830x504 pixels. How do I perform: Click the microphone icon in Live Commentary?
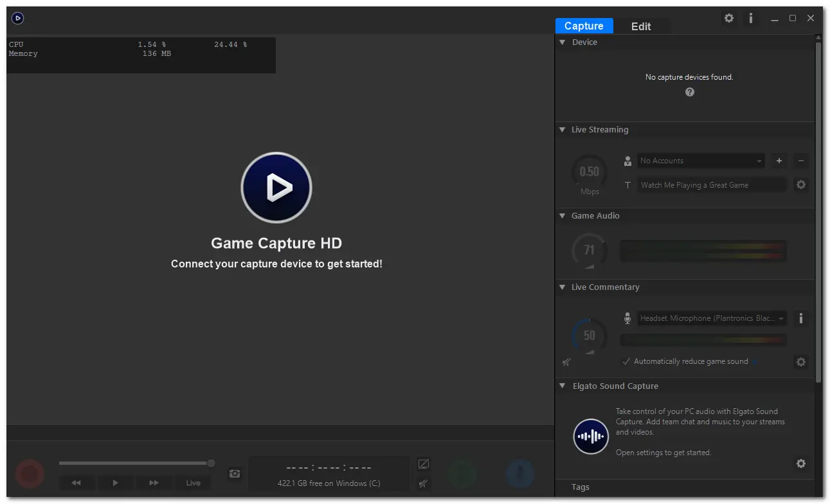coord(627,318)
